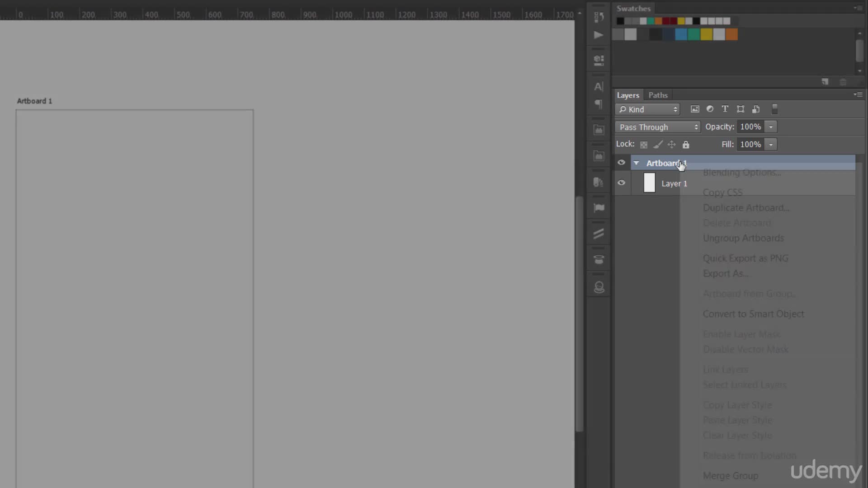Choose Merge Group from the context menu
Viewport: 868px width, 488px height.
coord(731,476)
